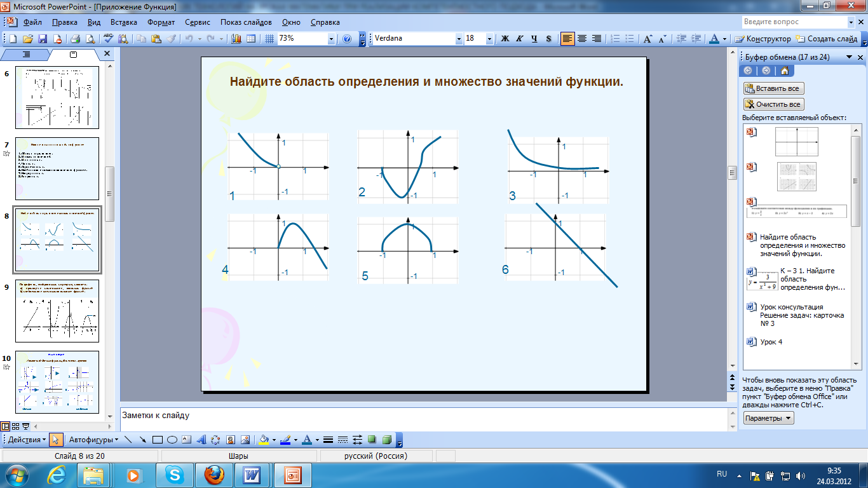Align text left

click(567, 39)
